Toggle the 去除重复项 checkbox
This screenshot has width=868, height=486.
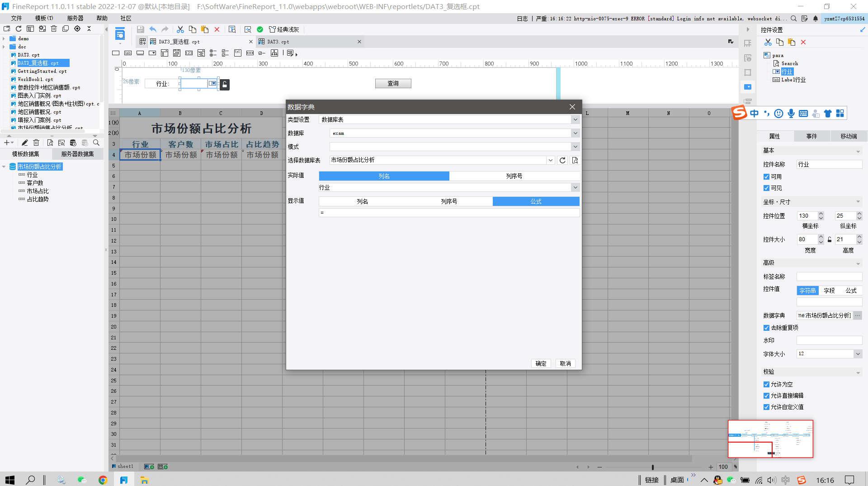tap(766, 328)
